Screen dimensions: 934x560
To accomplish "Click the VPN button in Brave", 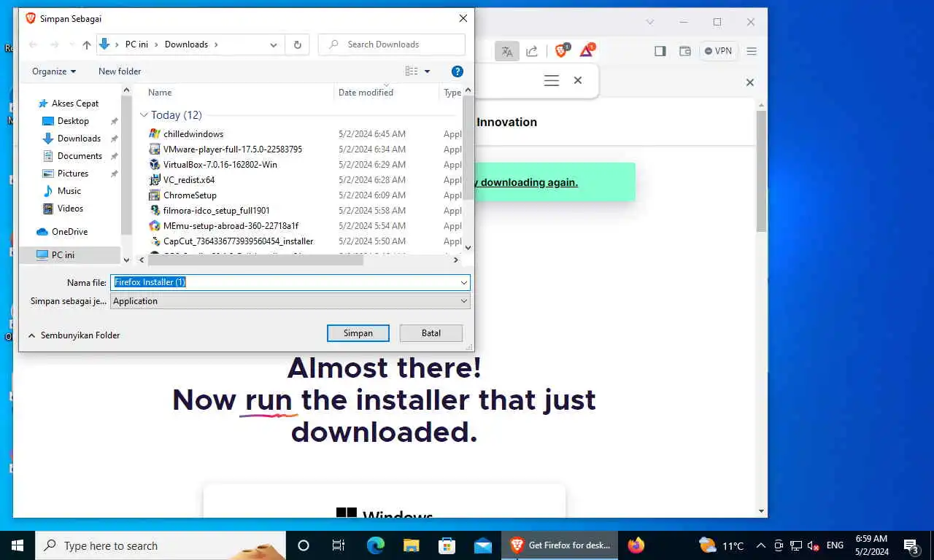I will tap(718, 51).
